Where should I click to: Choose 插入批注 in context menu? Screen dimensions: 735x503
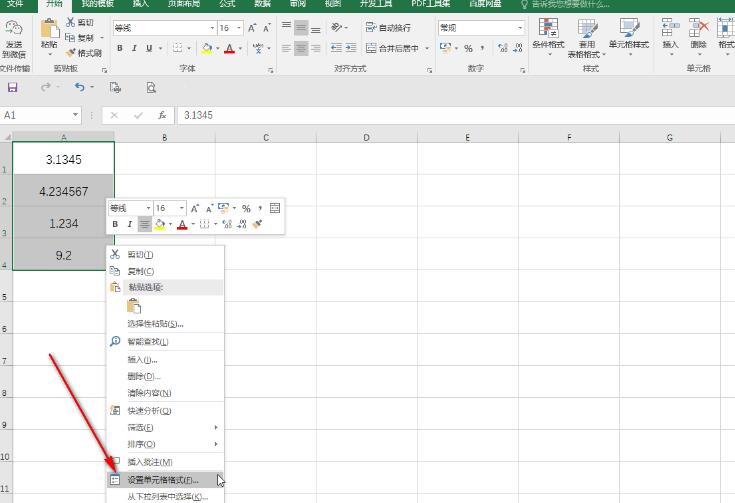[165, 462]
